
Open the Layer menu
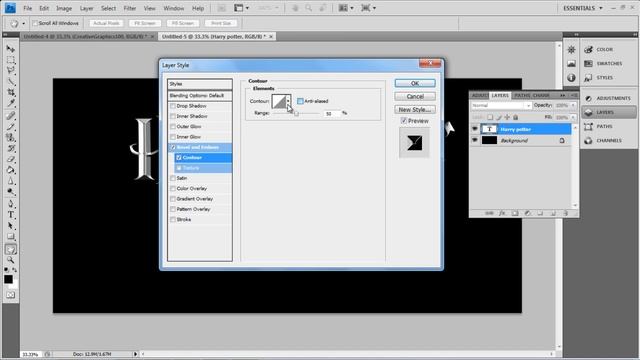(x=87, y=8)
